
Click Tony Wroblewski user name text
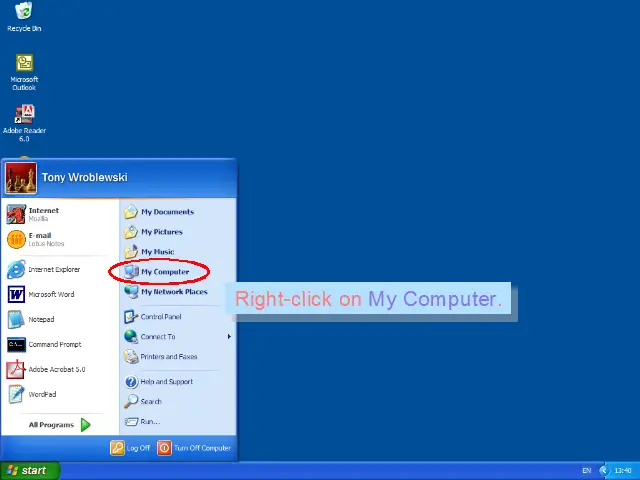(84, 177)
